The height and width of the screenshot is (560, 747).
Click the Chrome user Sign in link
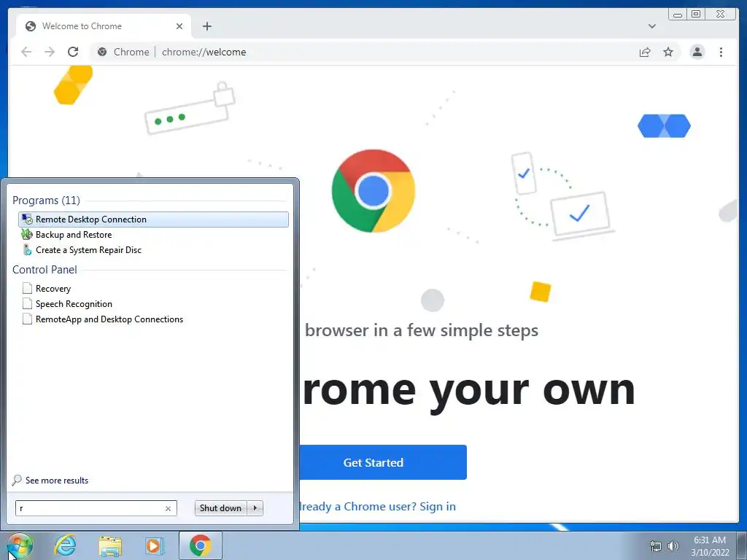[438, 506]
